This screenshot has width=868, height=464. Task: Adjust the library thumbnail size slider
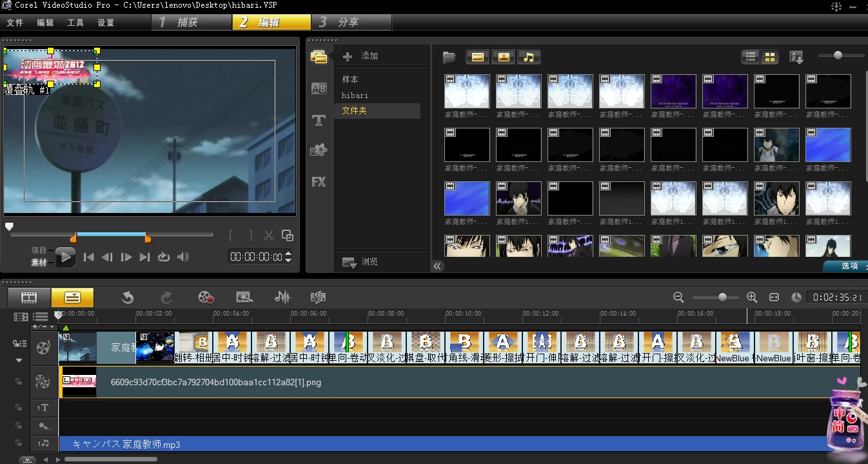pos(838,55)
